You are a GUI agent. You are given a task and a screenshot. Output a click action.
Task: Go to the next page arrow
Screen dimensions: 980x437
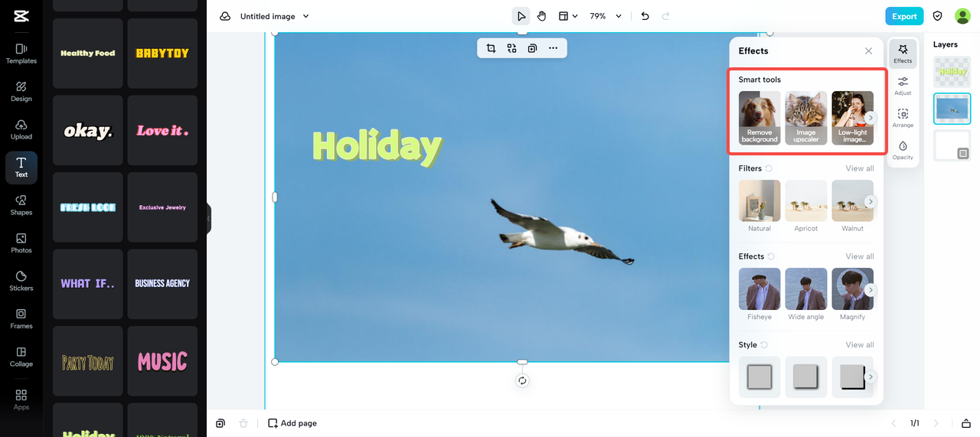[x=936, y=423]
